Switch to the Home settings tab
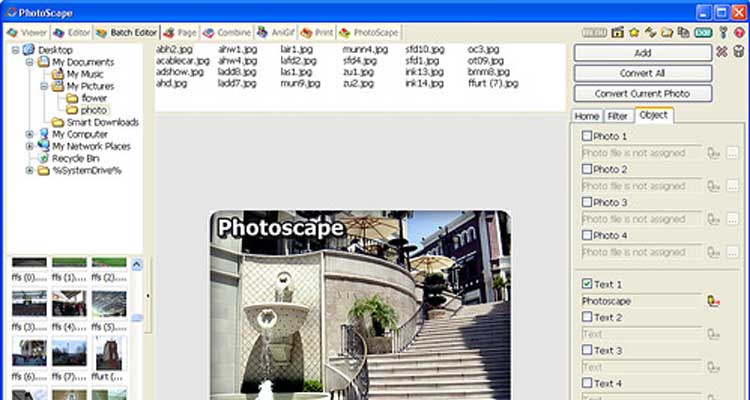750x400 pixels. coord(587,116)
